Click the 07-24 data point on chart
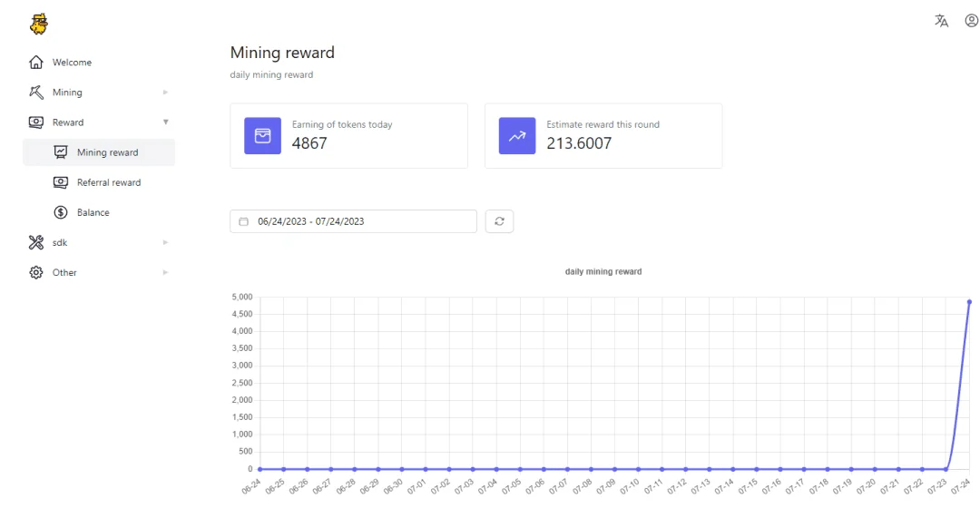This screenshot has height=508, width=980. point(969,302)
